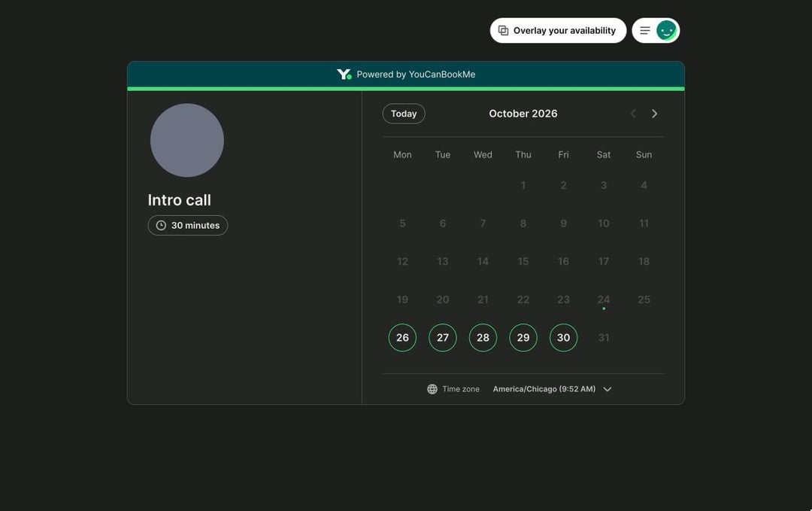
Task: Click the green smiley avatar
Action: [666, 31]
